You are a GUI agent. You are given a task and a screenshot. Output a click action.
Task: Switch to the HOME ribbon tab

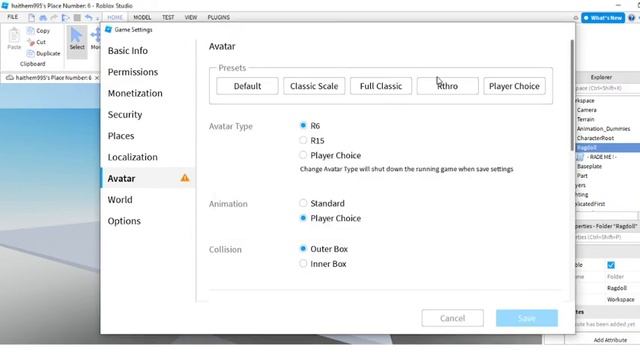coord(115,18)
